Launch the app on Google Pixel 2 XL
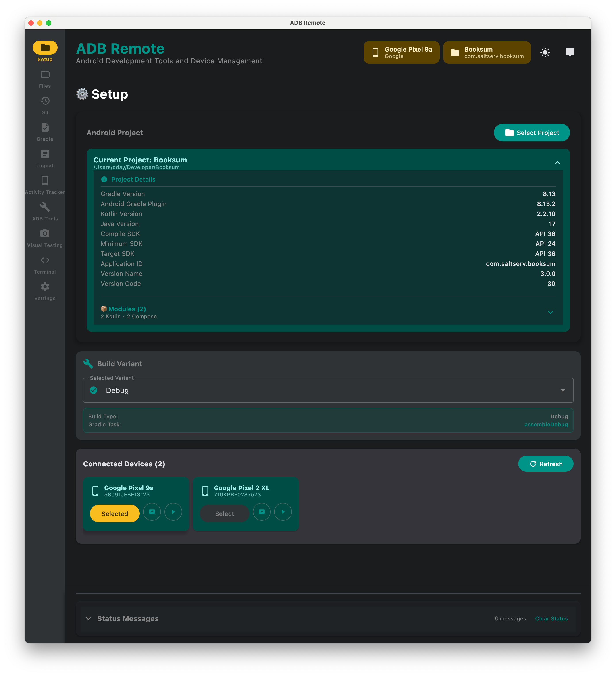This screenshot has width=616, height=676. click(283, 512)
